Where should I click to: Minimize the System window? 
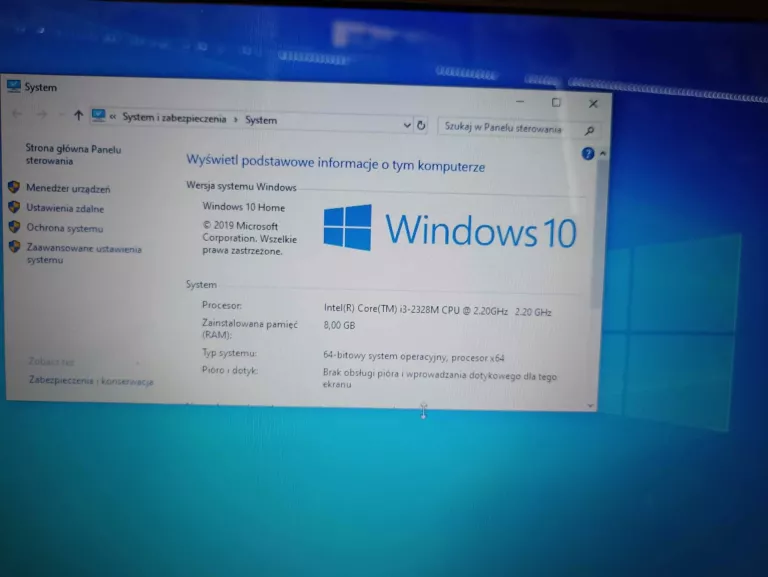point(520,101)
